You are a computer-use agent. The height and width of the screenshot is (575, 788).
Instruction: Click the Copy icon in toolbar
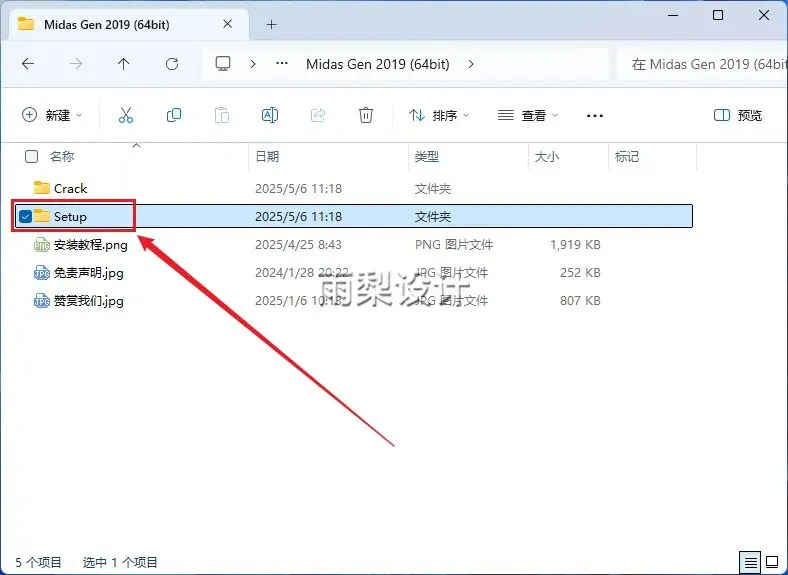174,115
